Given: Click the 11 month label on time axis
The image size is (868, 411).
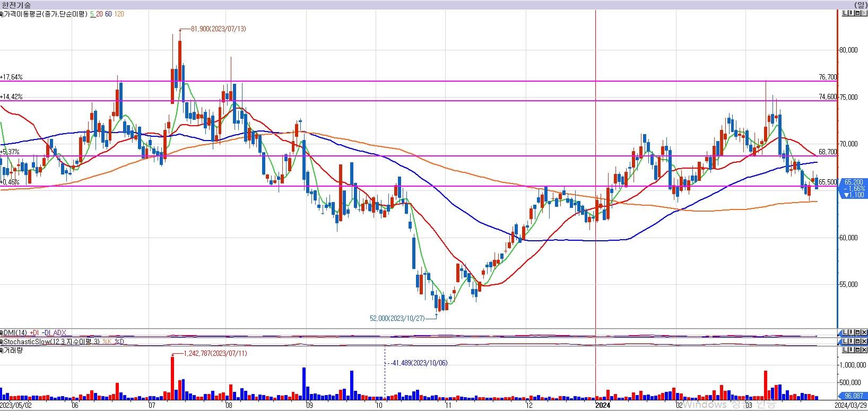Looking at the screenshot, I should tap(448, 405).
